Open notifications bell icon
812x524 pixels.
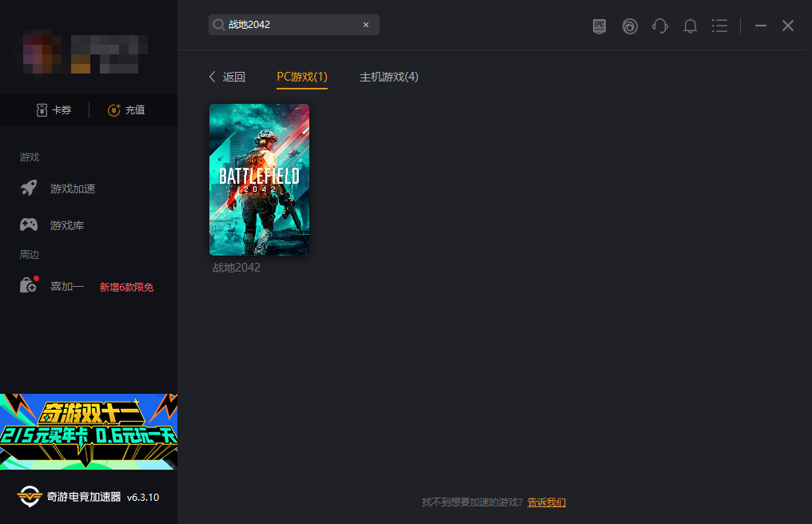click(x=690, y=26)
